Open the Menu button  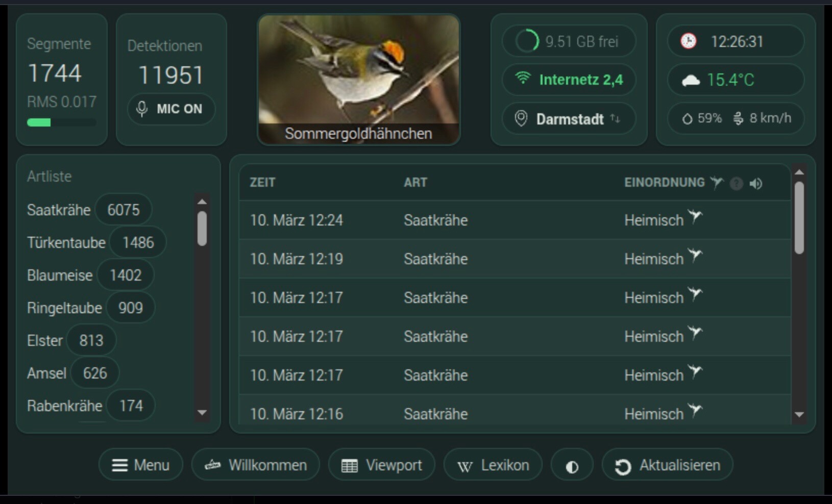pos(141,465)
